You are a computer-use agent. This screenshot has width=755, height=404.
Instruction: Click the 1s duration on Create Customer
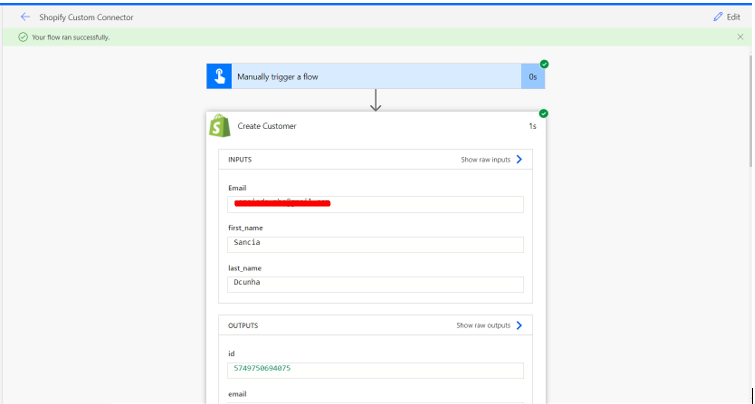coord(533,126)
